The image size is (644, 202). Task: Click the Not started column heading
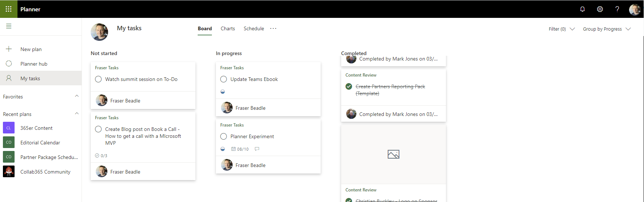104,53
